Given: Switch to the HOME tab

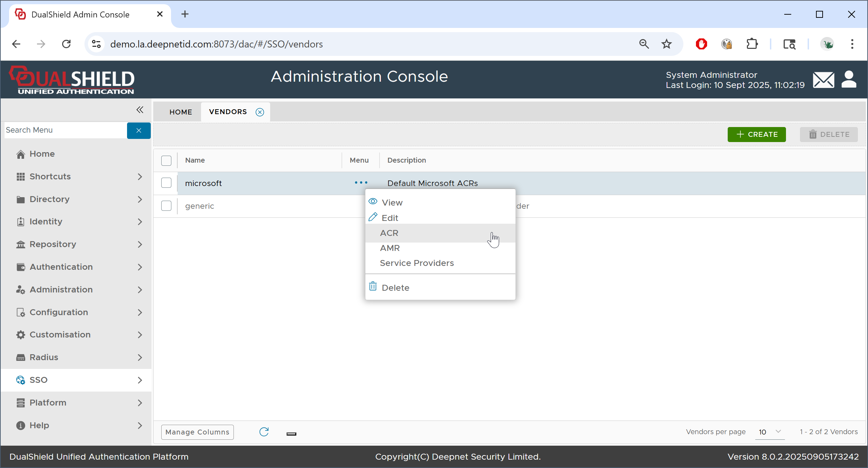Looking at the screenshot, I should [180, 112].
